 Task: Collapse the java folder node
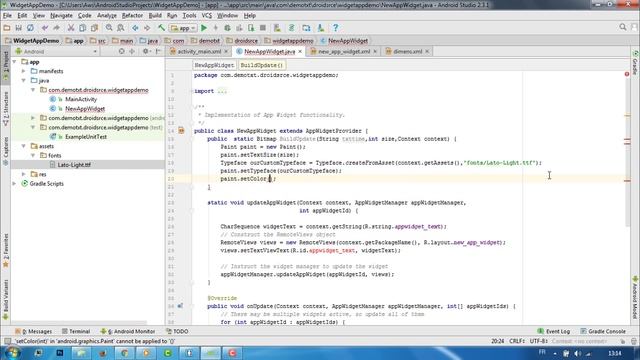coord(24,80)
